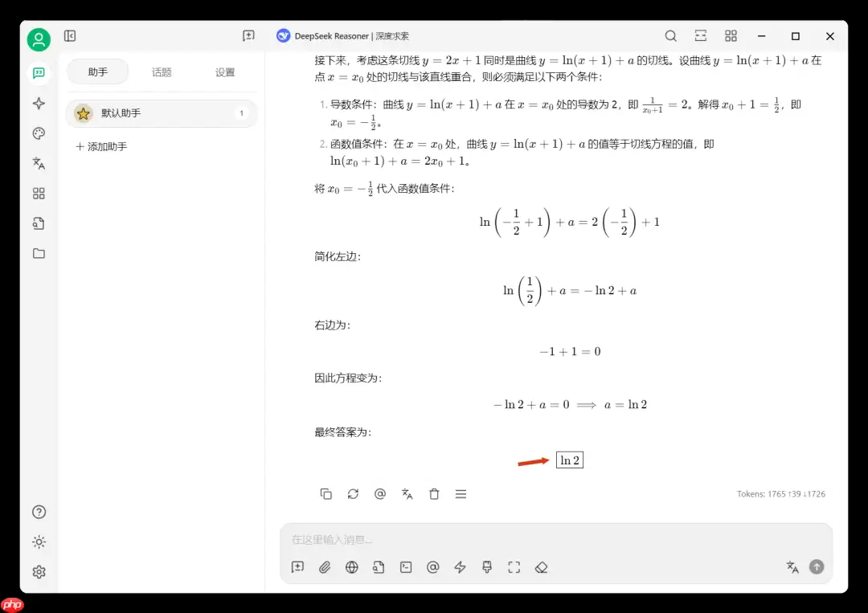Click the copy icon below the AI response
This screenshot has height=613, width=868.
(x=326, y=493)
